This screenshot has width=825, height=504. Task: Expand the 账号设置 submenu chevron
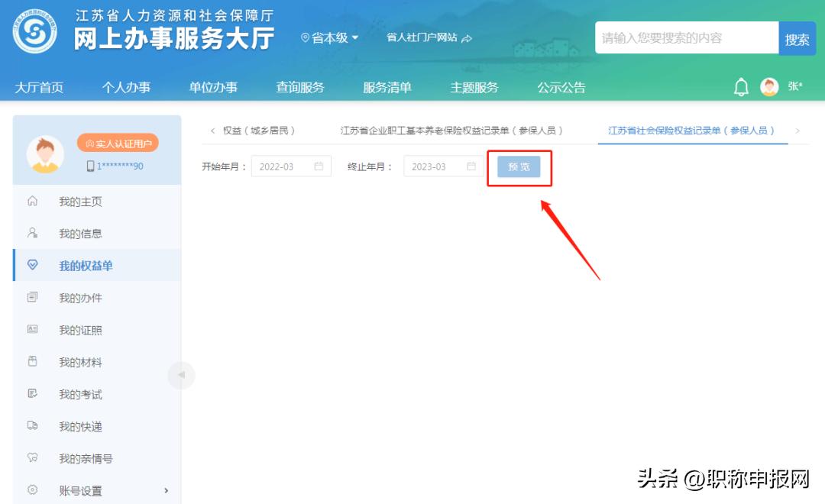point(166,491)
